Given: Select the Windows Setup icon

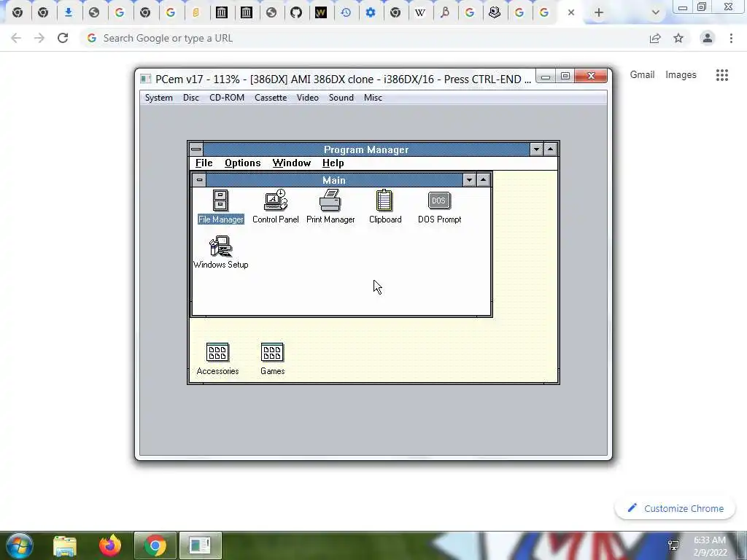Looking at the screenshot, I should click(x=220, y=252).
